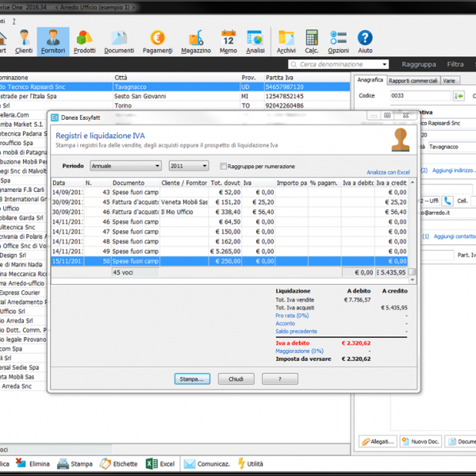Open the Acconto link
The image size is (476, 476).
pyautogui.click(x=285, y=324)
